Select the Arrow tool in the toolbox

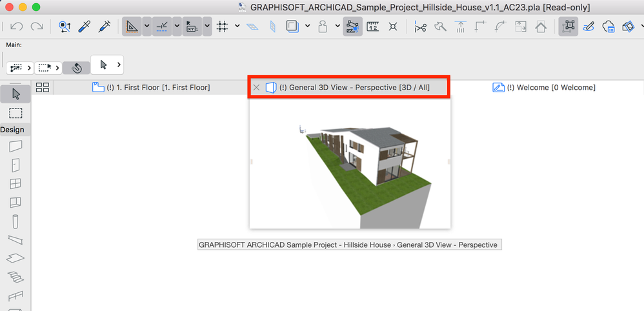pyautogui.click(x=15, y=94)
